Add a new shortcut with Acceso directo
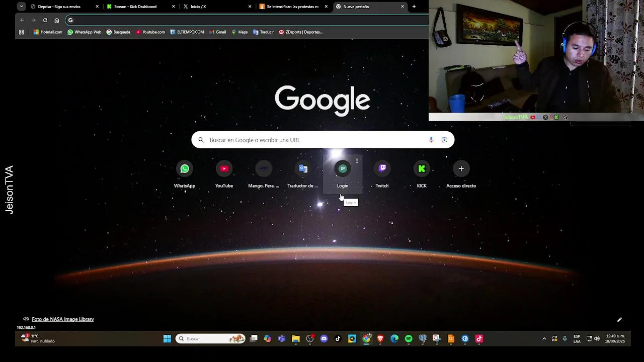 pos(461,175)
